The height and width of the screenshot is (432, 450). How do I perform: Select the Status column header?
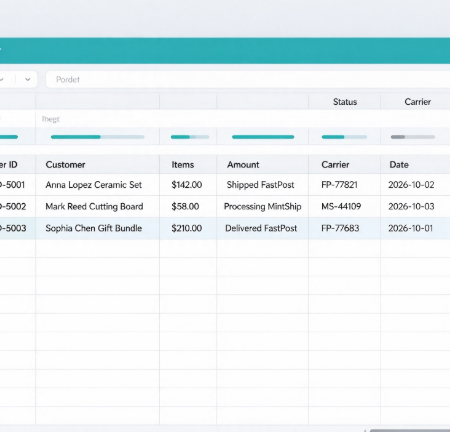[x=345, y=102]
